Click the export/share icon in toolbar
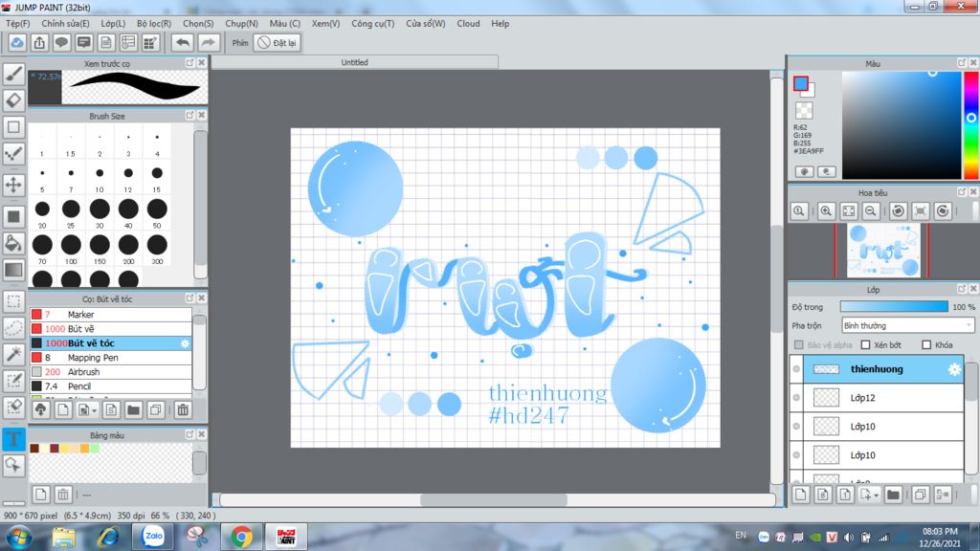Image resolution: width=980 pixels, height=551 pixels. tap(39, 42)
